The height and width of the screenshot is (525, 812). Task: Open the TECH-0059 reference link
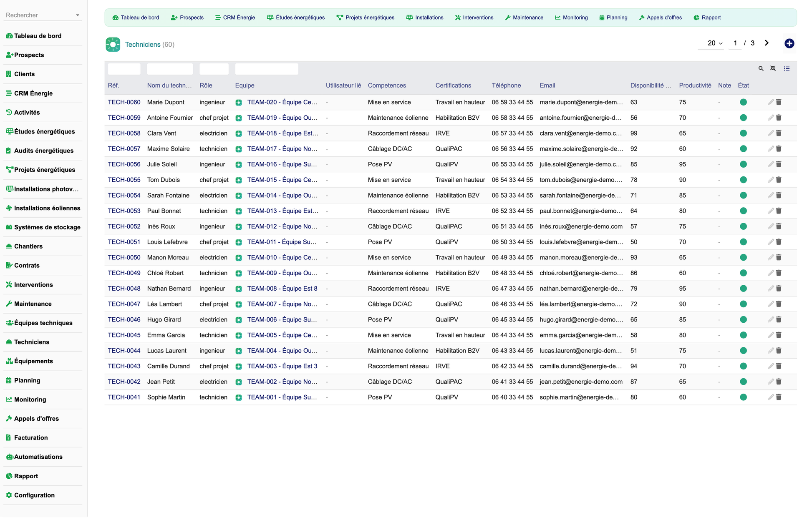tap(124, 118)
